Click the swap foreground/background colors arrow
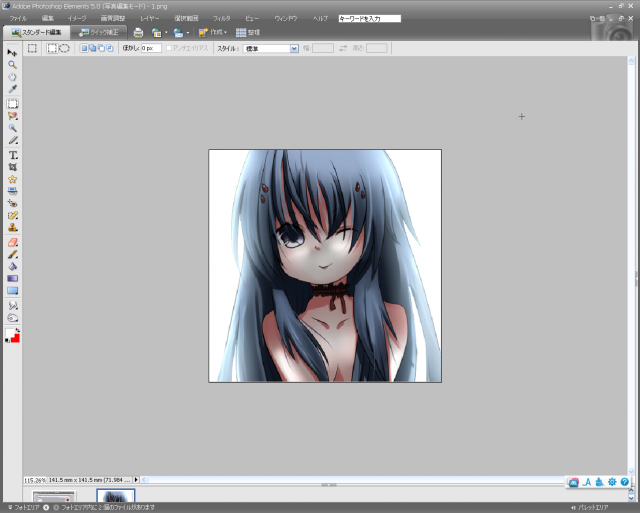This screenshot has width=640, height=513. pyautogui.click(x=18, y=330)
